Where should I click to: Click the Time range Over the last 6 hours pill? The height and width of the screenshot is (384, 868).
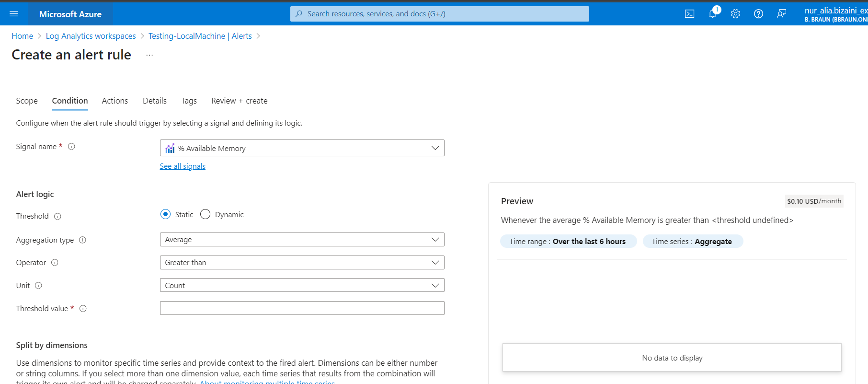pyautogui.click(x=568, y=241)
